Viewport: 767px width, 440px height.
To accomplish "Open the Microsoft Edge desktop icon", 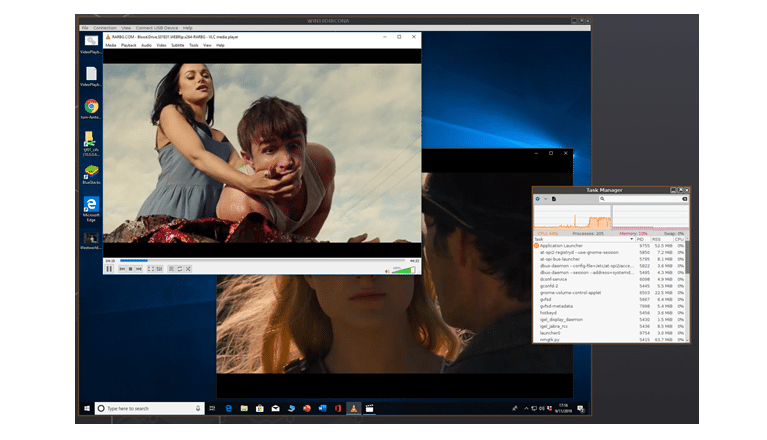I will pos(91,209).
